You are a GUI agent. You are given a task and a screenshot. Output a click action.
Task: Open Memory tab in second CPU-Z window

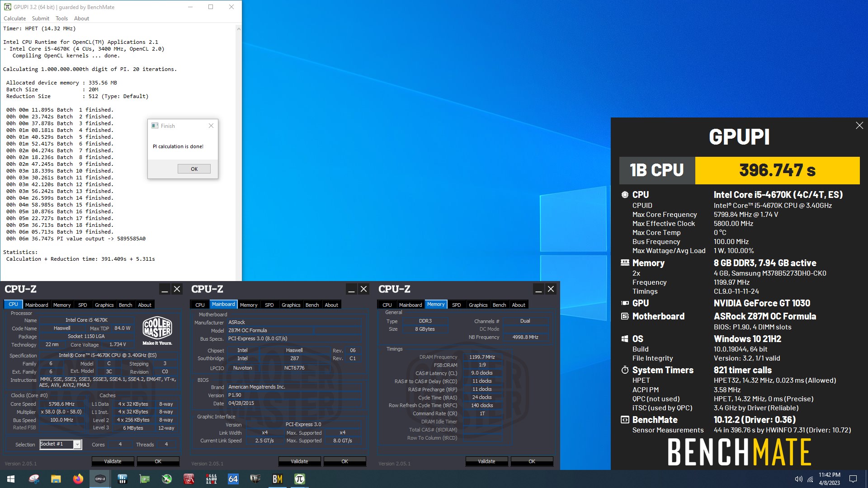point(249,305)
